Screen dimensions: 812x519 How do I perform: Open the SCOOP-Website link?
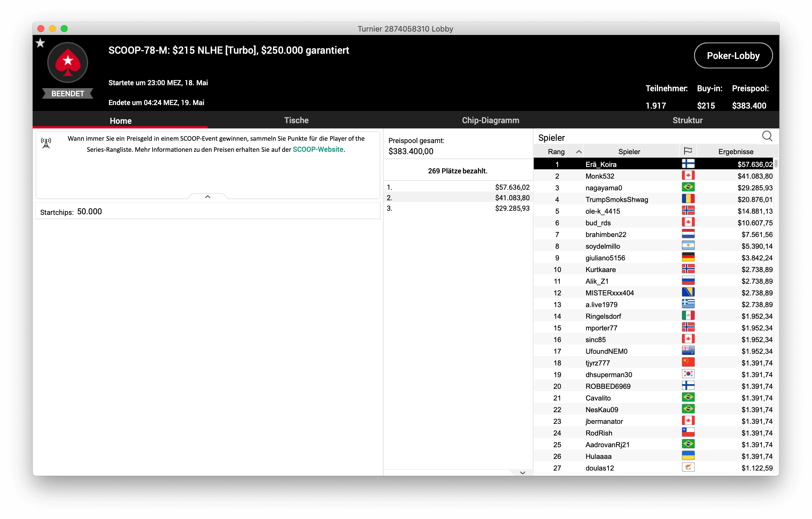(x=318, y=149)
